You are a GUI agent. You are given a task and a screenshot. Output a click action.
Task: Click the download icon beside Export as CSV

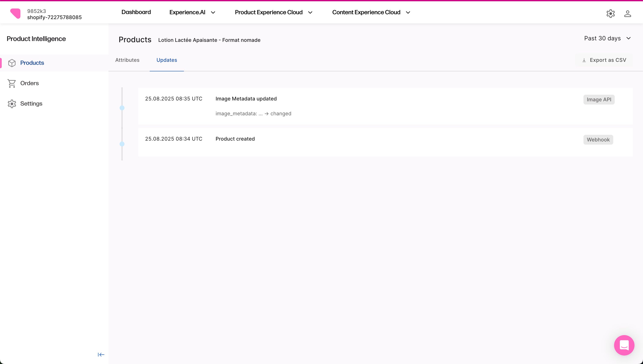coord(584,60)
